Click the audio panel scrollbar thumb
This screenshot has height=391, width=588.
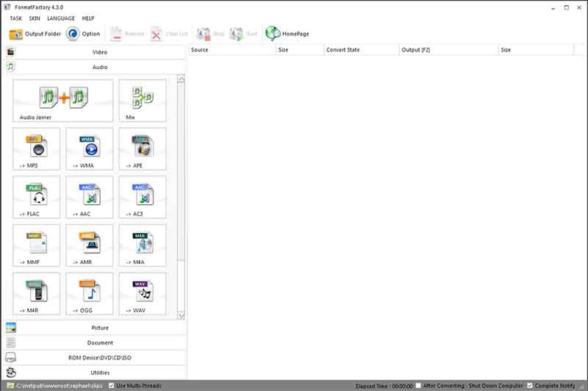coord(181,172)
